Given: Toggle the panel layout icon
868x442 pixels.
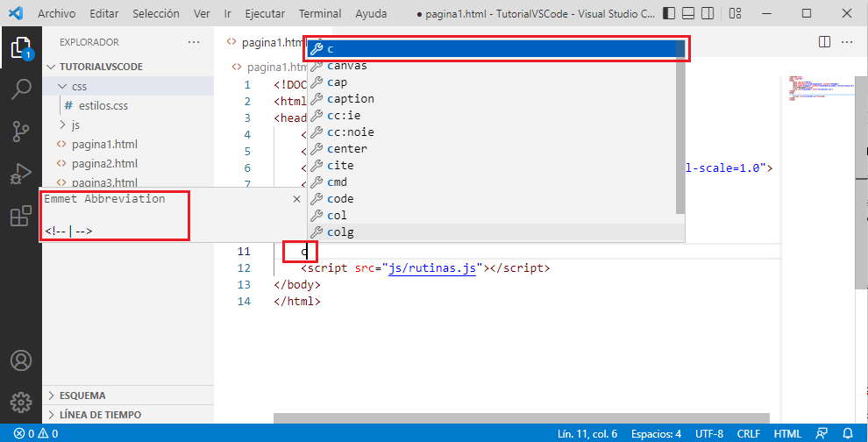Looking at the screenshot, I should pyautogui.click(x=688, y=13).
